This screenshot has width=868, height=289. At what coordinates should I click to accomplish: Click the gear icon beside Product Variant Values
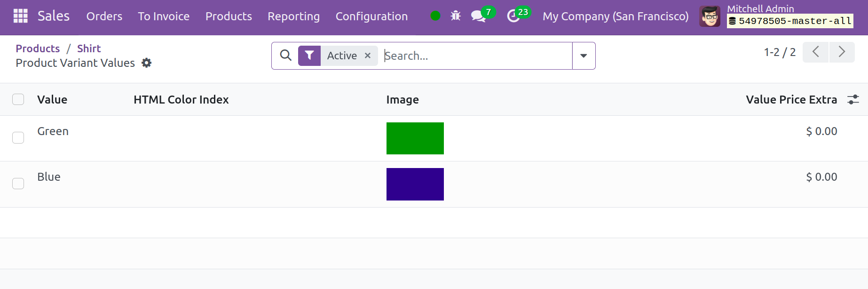[147, 63]
